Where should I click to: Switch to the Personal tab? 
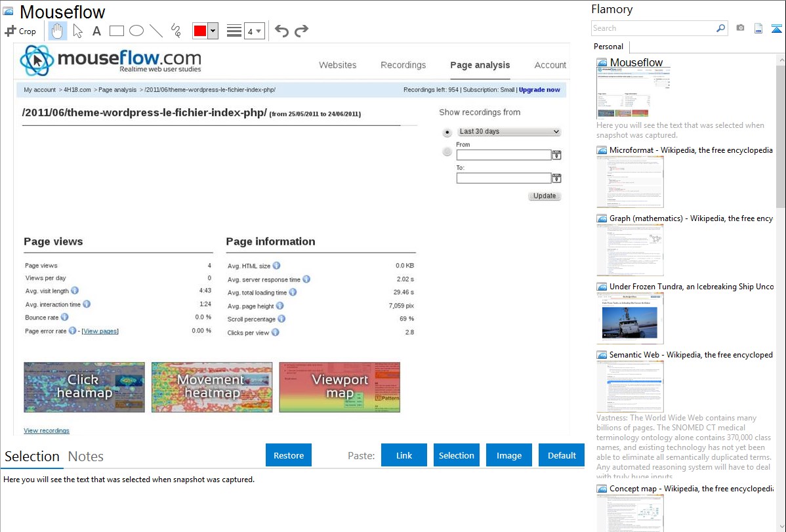tap(608, 46)
